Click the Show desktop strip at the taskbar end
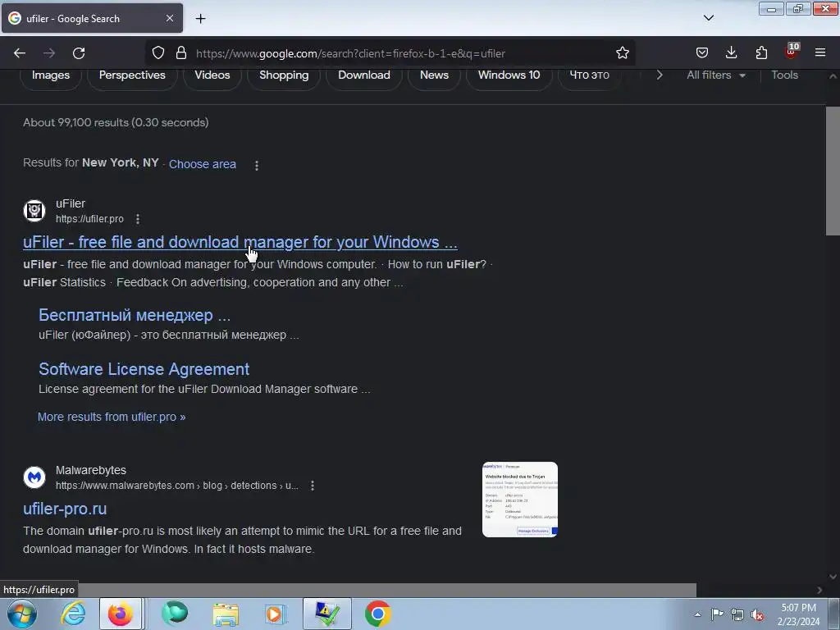This screenshot has width=840, height=630. coord(834,614)
